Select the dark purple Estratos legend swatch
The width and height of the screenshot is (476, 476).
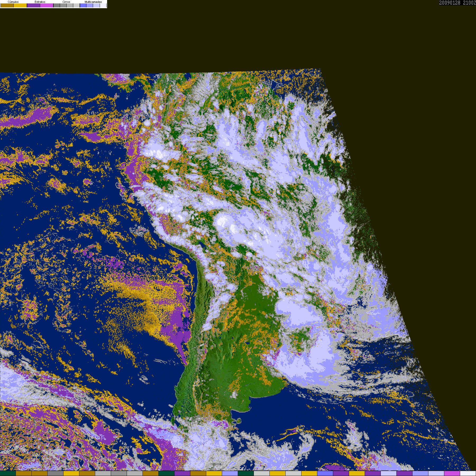(34, 5)
